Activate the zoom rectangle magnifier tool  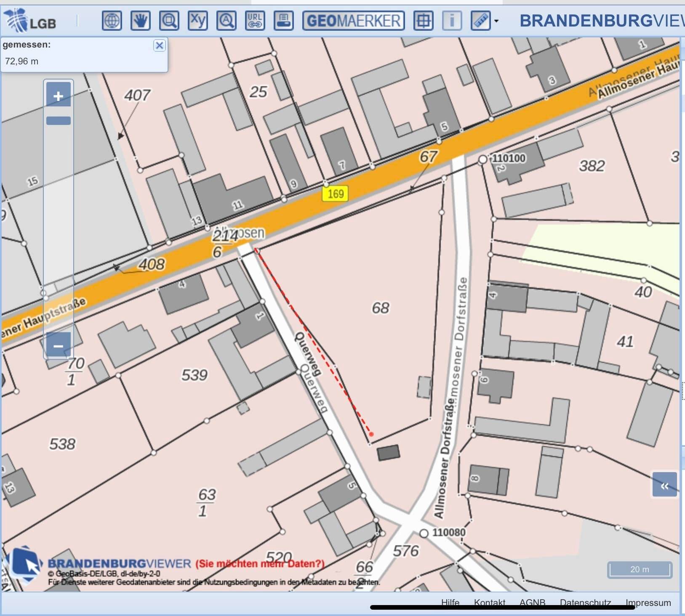click(169, 20)
